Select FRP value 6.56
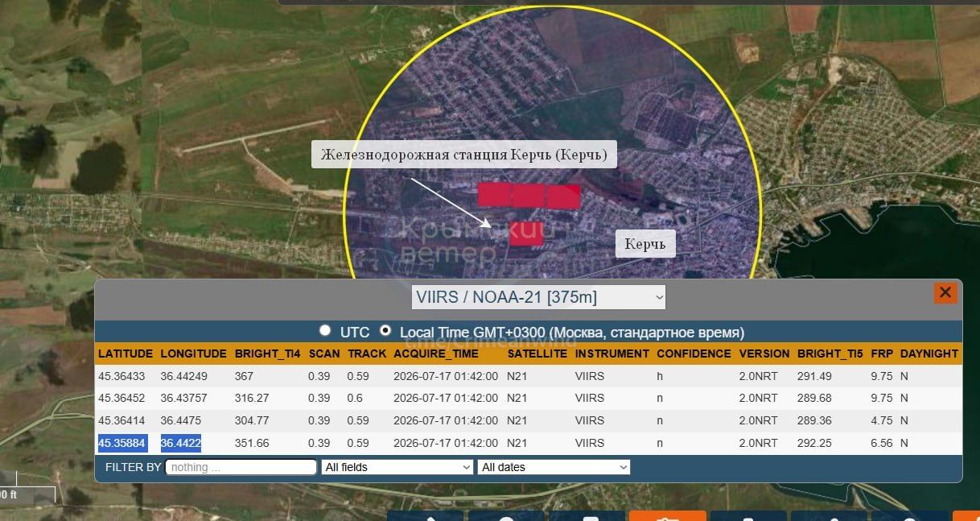 [881, 443]
